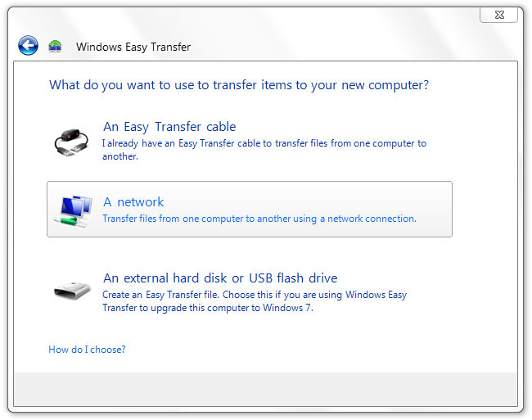Click the Windows Easy Transfer title icon
This screenshot has width=532, height=420.
click(x=55, y=47)
